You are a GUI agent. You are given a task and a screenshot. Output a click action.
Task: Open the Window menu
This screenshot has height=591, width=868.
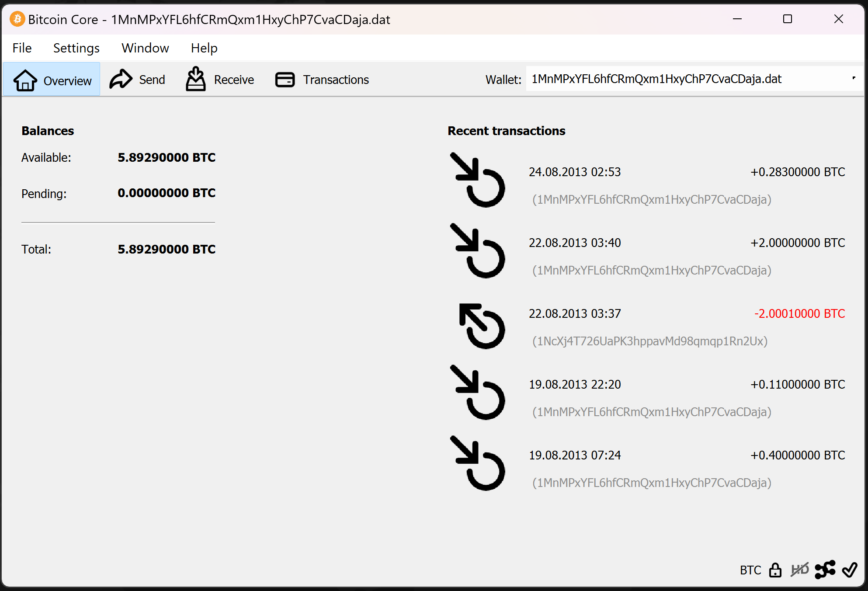pyautogui.click(x=145, y=48)
